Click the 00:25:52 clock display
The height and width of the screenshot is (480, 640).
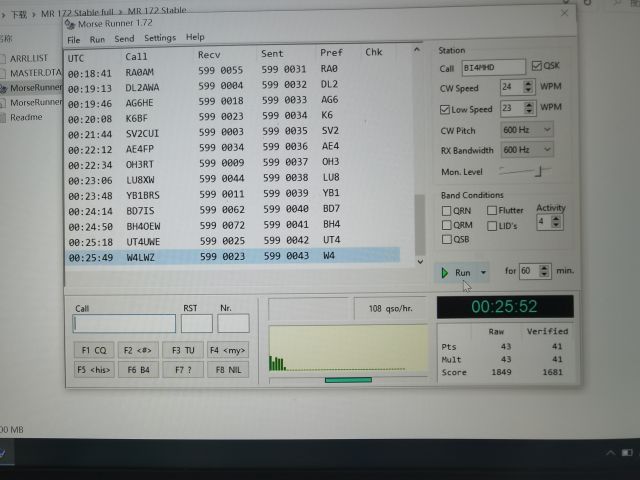coord(505,307)
